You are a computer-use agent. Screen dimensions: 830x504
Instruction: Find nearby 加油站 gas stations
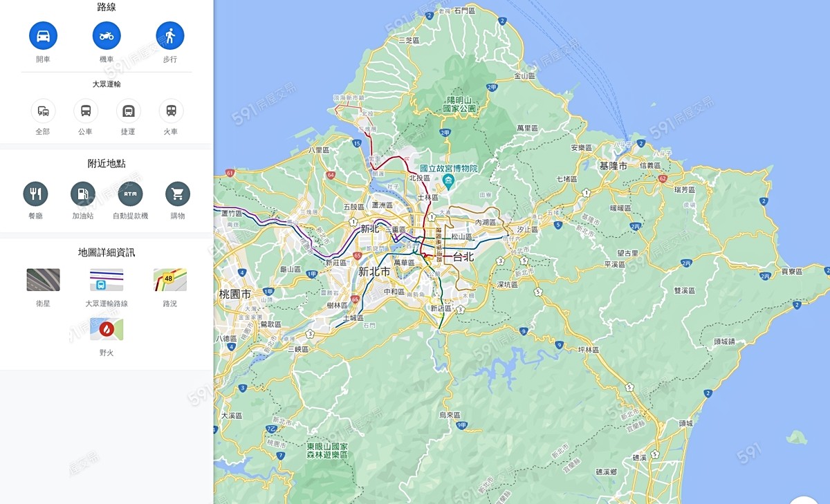pos(83,194)
